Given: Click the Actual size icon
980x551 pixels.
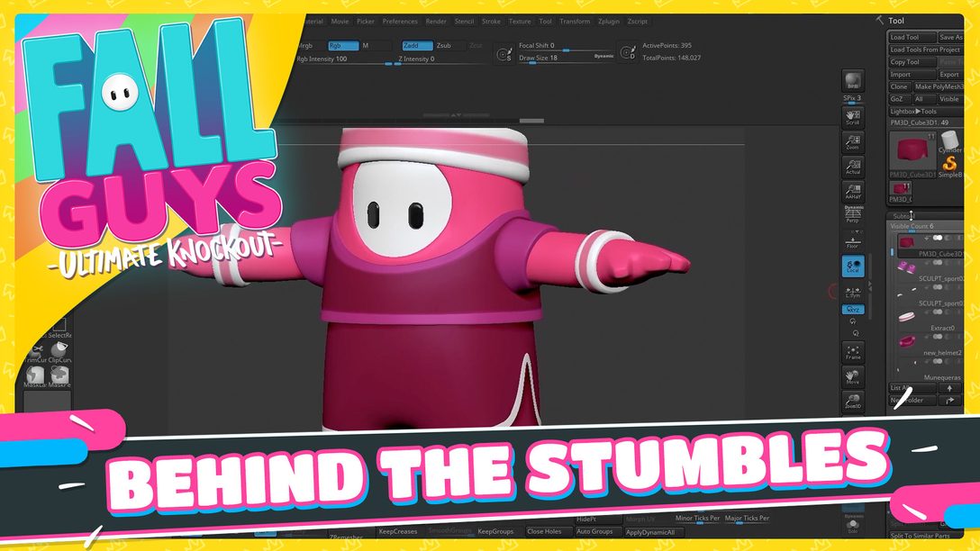Looking at the screenshot, I should point(852,167).
